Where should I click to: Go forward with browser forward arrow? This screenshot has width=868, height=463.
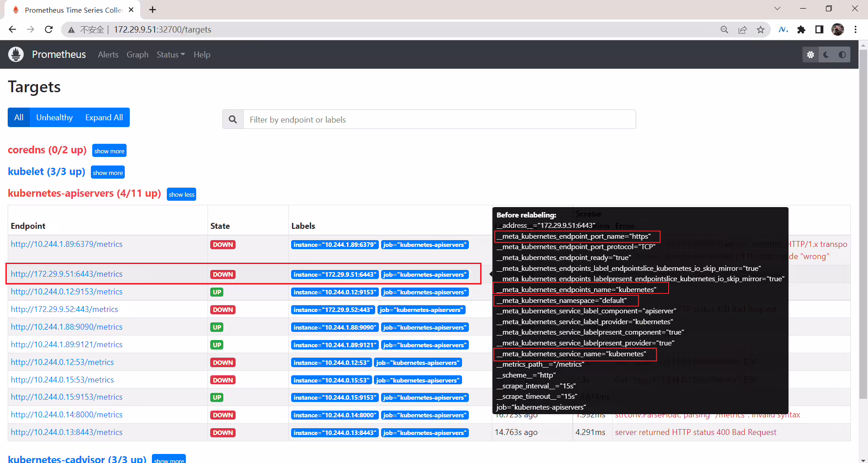[x=30, y=29]
